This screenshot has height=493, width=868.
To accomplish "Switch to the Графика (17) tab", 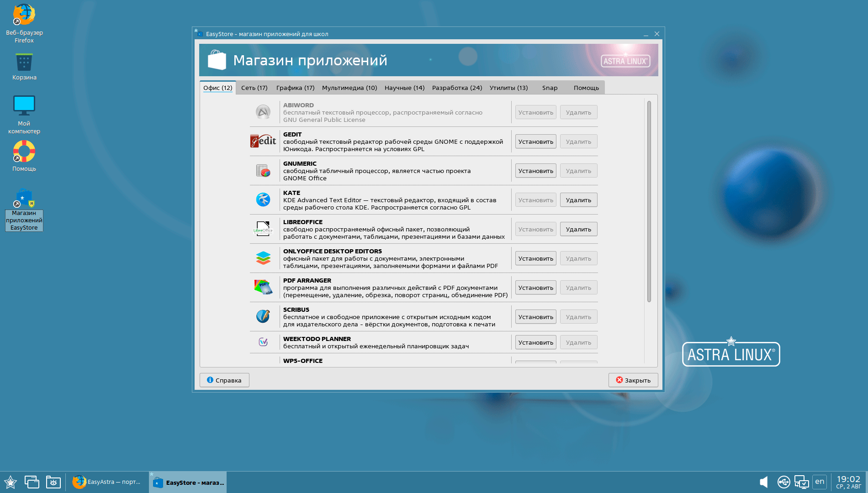I will pos(295,88).
